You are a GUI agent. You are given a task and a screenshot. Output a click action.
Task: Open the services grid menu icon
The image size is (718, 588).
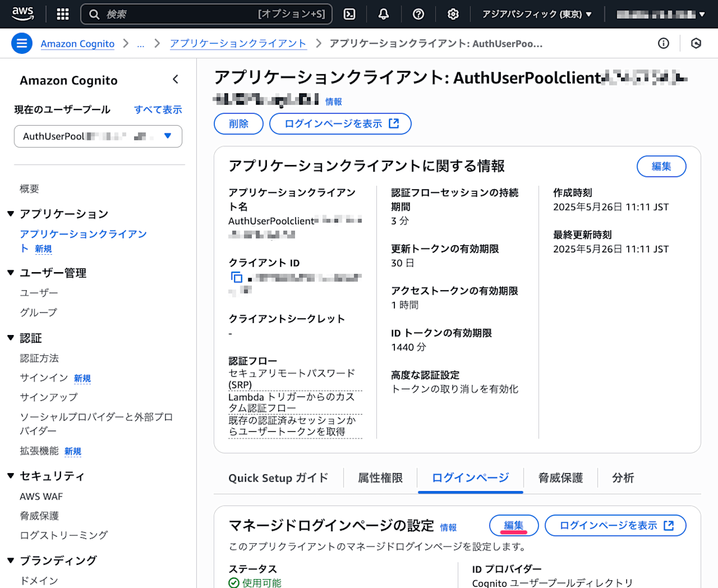(62, 14)
